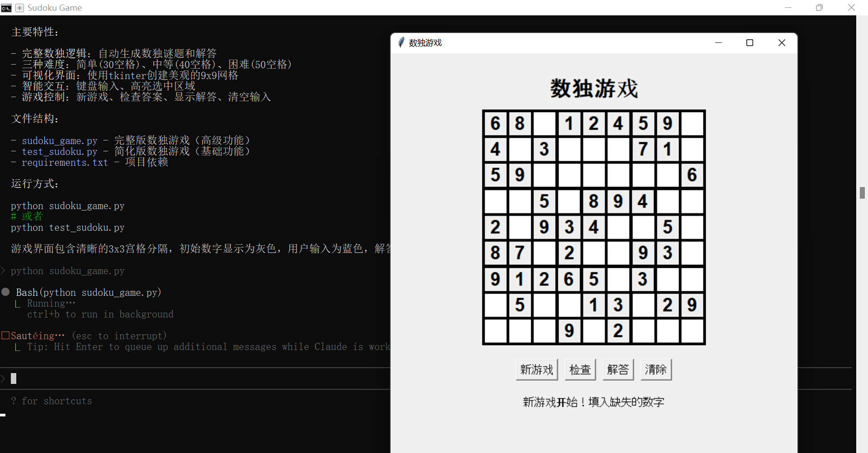This screenshot has width=868, height=453.
Task: Click the asterisk icon beside Sudoku Game title
Action: (19, 8)
